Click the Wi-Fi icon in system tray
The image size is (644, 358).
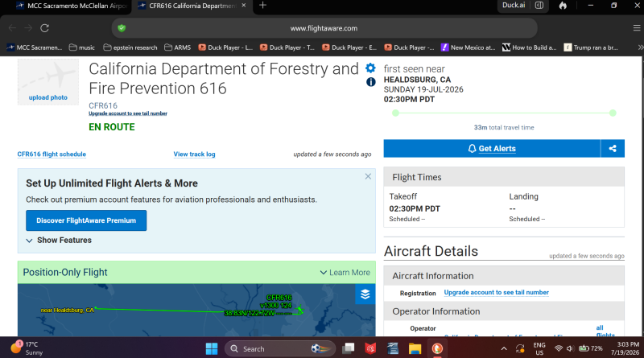(558, 348)
